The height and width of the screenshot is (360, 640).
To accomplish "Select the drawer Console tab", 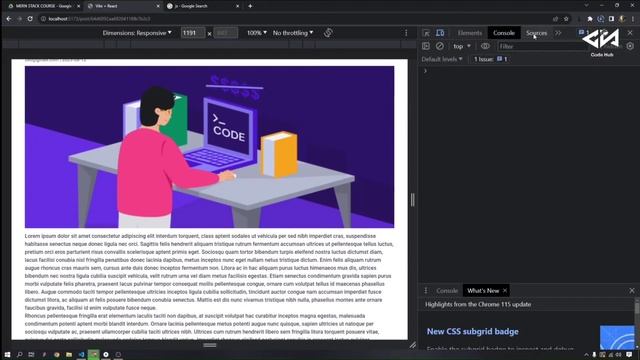I will click(447, 291).
